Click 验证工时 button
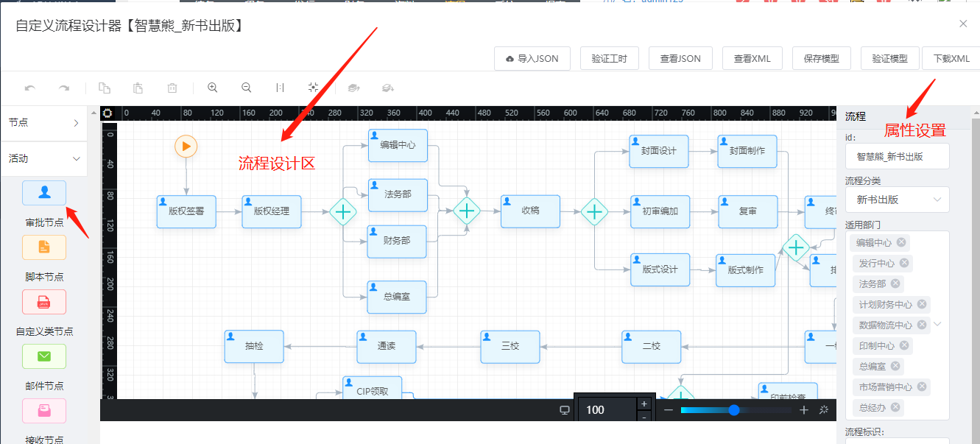Screen dimensions: 980x444 (610, 59)
